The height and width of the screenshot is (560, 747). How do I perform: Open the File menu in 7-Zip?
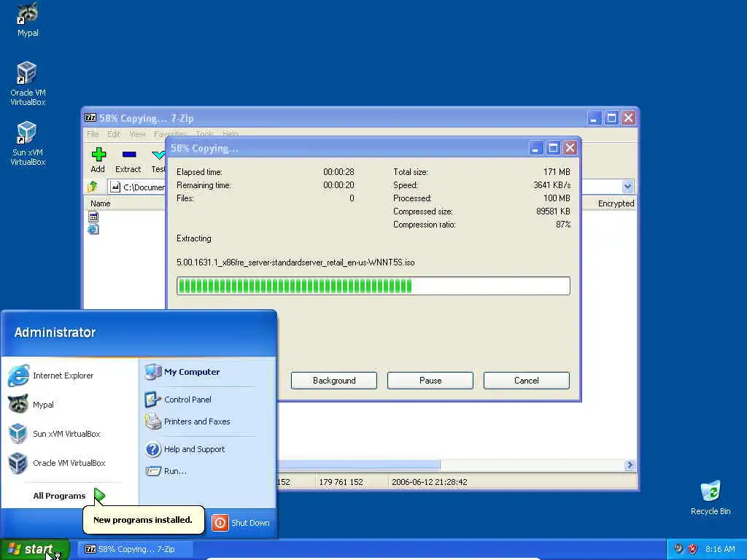(x=93, y=134)
